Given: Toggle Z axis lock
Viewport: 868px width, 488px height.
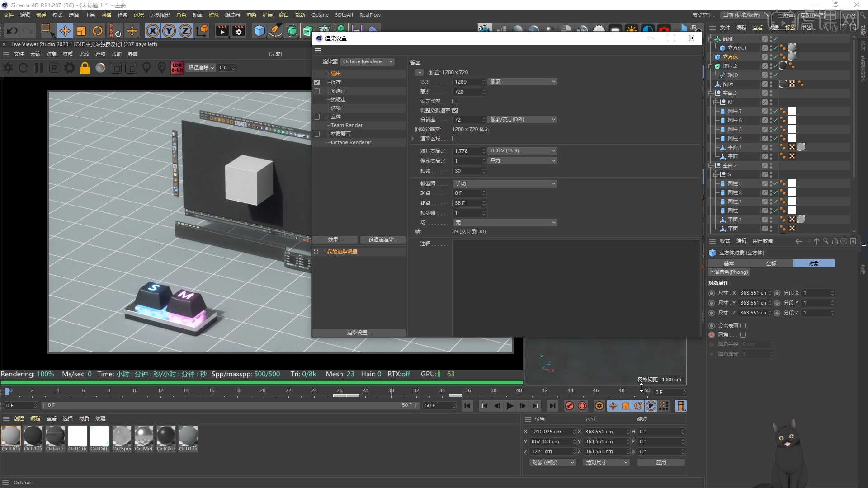Looking at the screenshot, I should (x=185, y=31).
